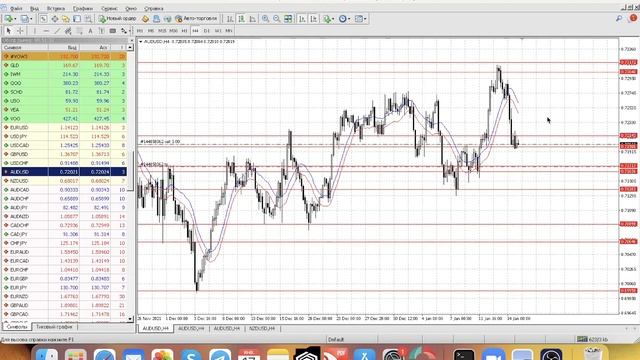Screen dimensions: 640x360
Task: Select the horizontal line drawing tool
Action: click(46, 31)
